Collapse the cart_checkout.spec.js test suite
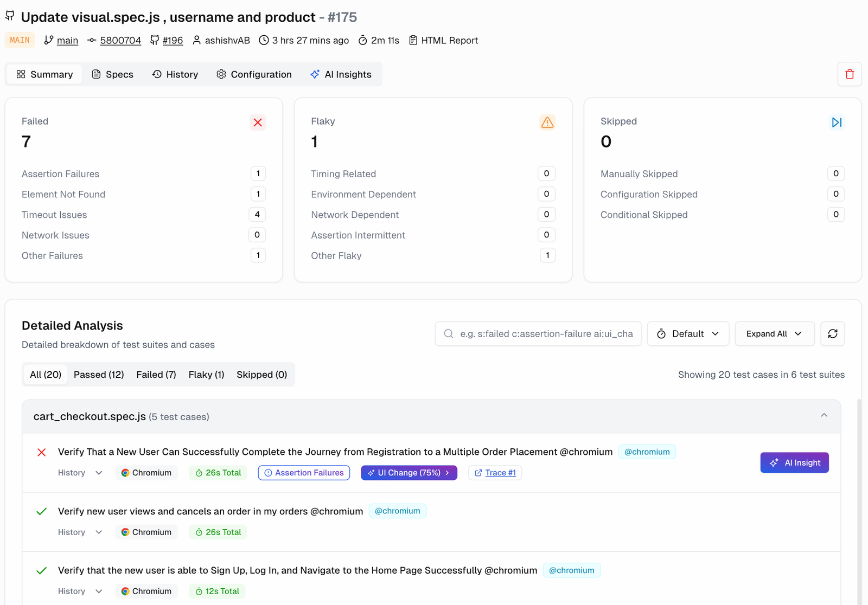Image resolution: width=868 pixels, height=605 pixels. pos(824,416)
